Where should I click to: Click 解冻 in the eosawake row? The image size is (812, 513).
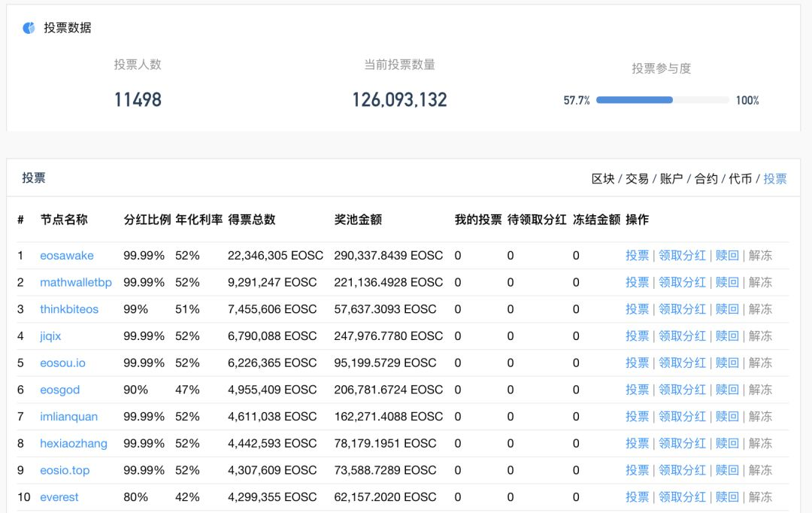(760, 256)
